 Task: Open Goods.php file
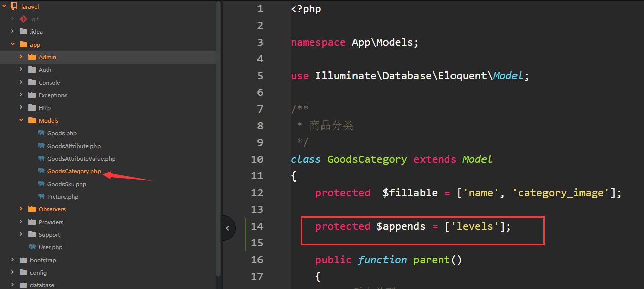click(62, 133)
